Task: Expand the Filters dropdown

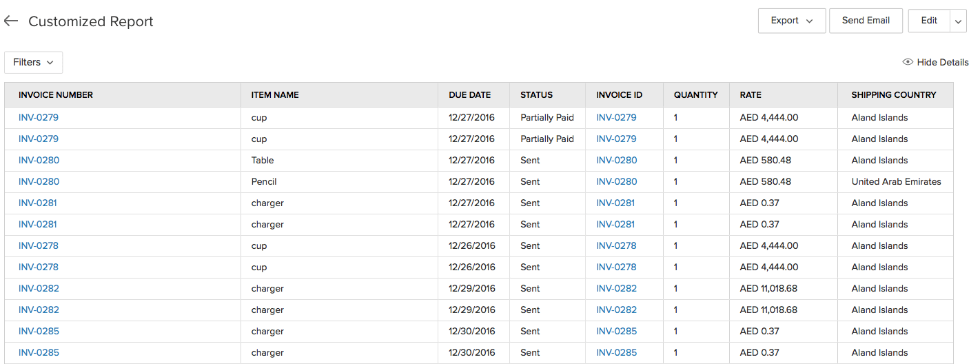Action: click(x=33, y=62)
